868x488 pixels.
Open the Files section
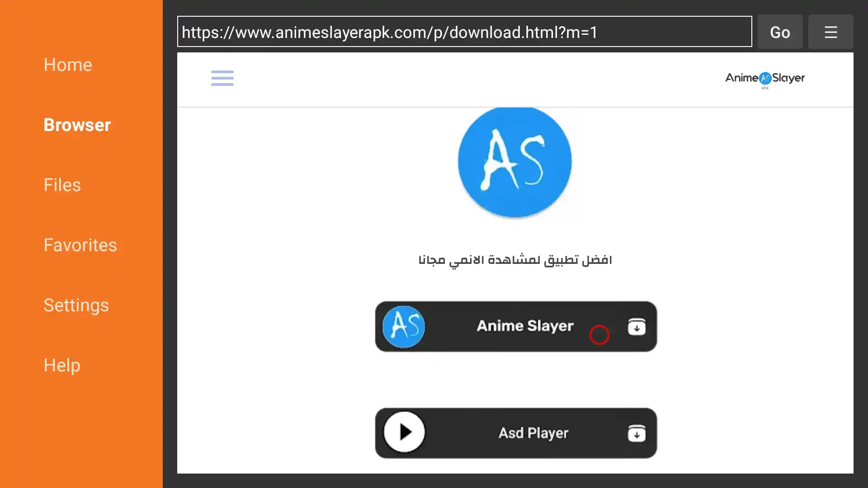[x=62, y=185]
